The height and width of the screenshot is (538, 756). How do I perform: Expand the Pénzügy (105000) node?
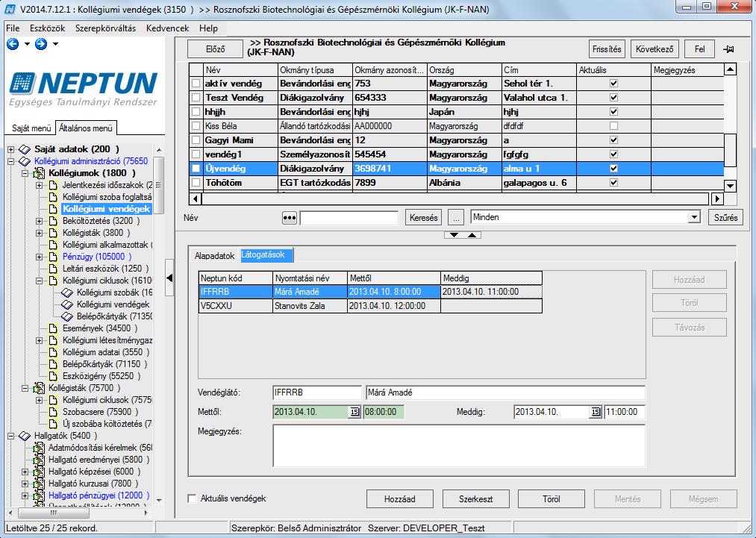40,257
